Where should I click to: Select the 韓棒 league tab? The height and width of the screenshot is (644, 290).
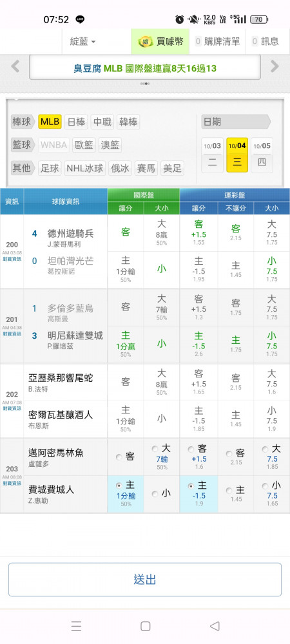128,122
